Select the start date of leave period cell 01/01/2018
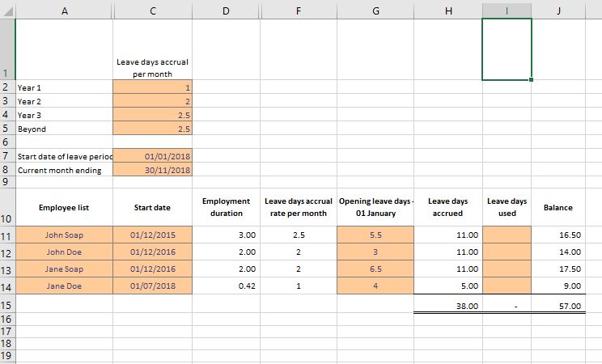 [152, 156]
